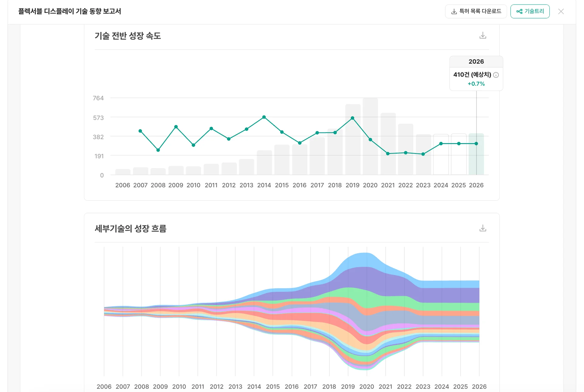Click download icon for 기술 전반 성장 속도 chart

pyautogui.click(x=483, y=36)
